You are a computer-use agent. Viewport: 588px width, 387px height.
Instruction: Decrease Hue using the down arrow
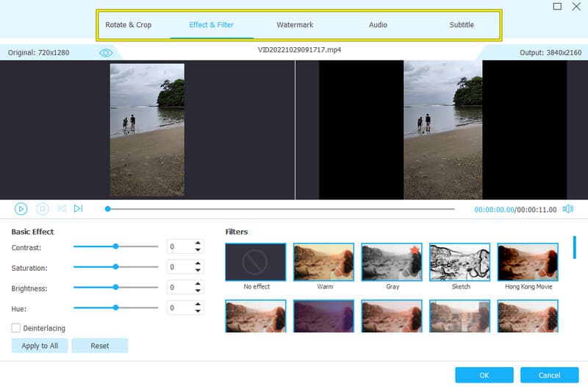click(198, 312)
